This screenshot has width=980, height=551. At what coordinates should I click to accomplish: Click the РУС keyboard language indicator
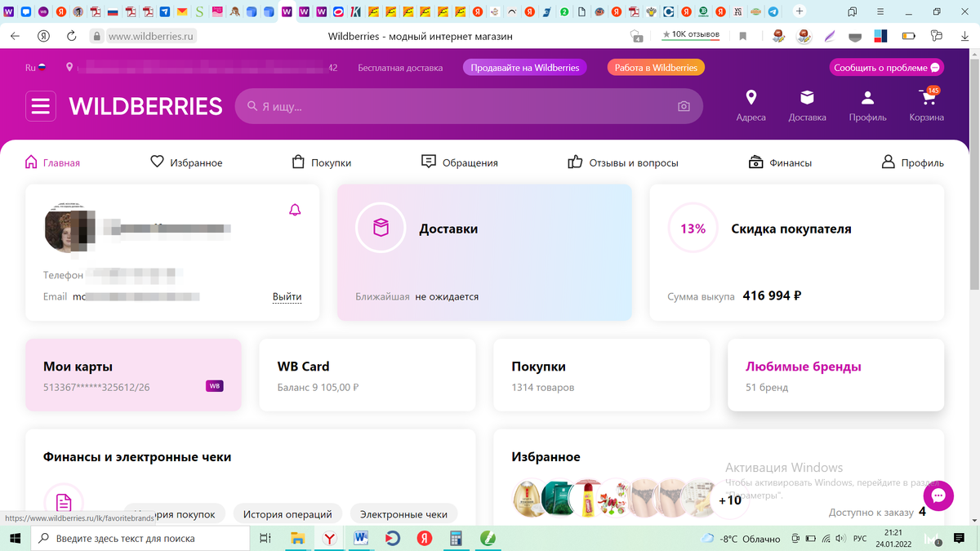[860, 539]
